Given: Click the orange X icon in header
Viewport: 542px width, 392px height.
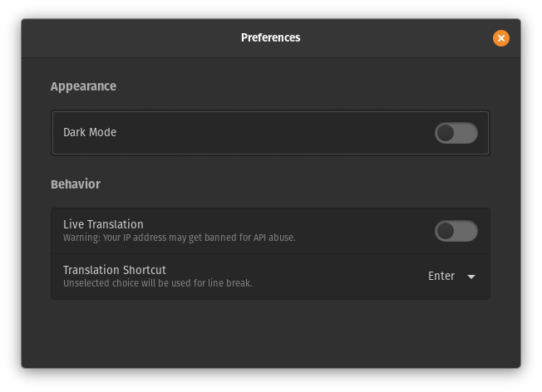Looking at the screenshot, I should (x=500, y=37).
